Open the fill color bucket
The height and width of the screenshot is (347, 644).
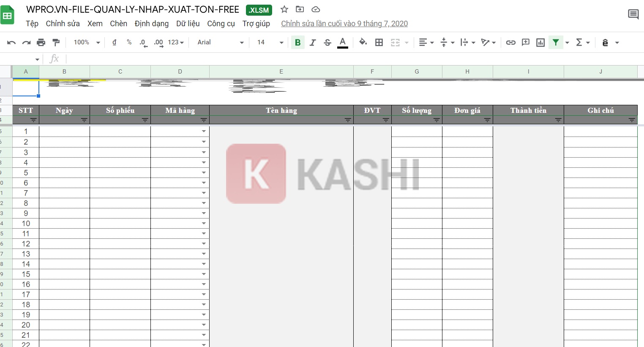(363, 42)
